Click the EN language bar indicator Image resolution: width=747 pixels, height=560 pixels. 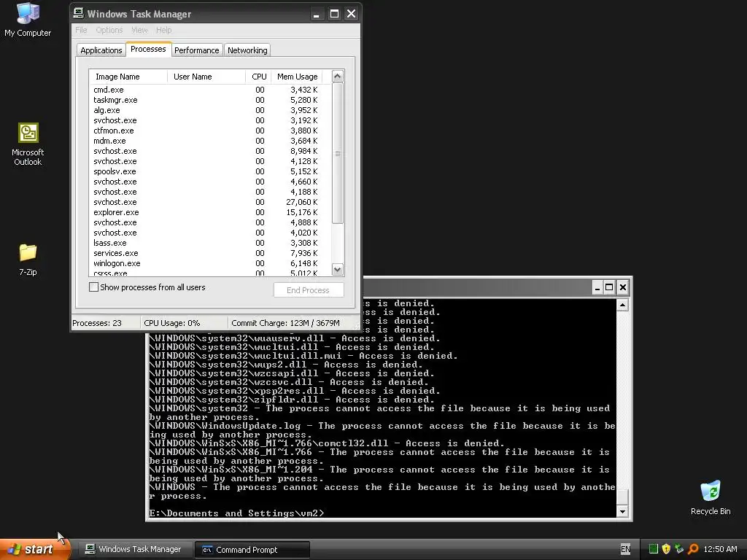pos(625,549)
